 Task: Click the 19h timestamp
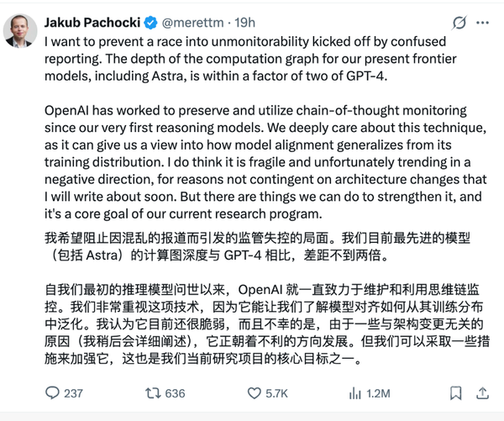click(x=244, y=23)
